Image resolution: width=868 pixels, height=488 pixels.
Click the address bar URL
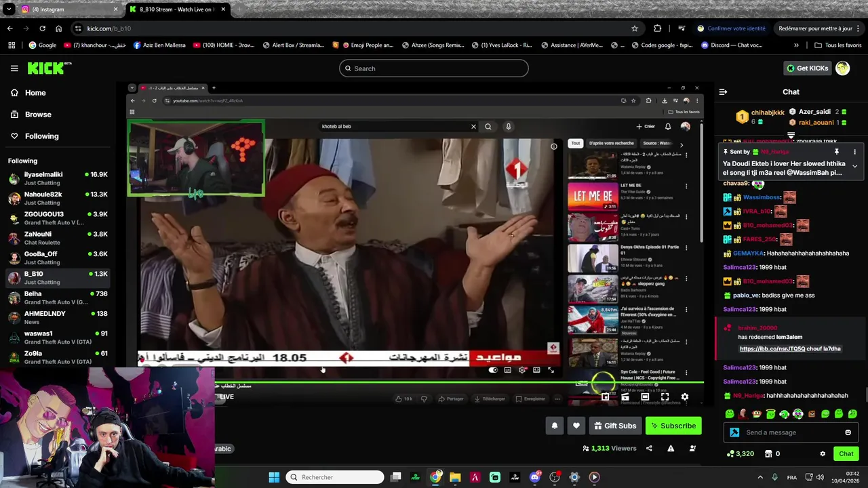click(x=109, y=28)
